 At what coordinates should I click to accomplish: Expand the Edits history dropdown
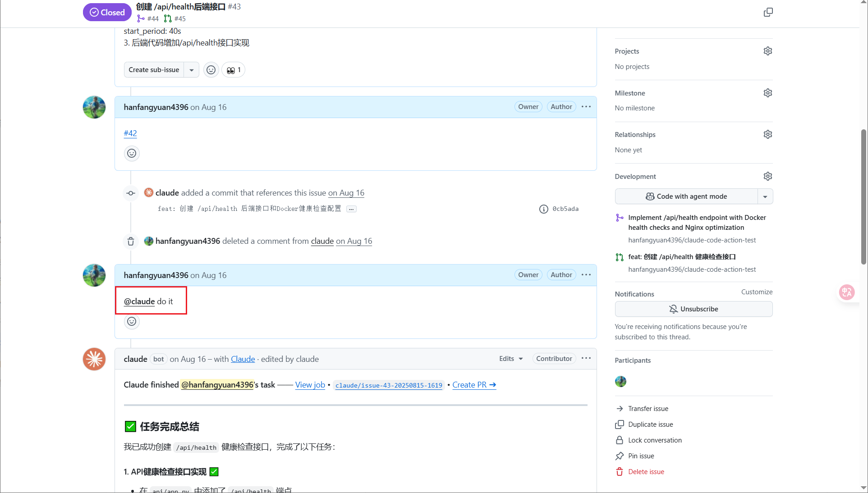pos(511,359)
